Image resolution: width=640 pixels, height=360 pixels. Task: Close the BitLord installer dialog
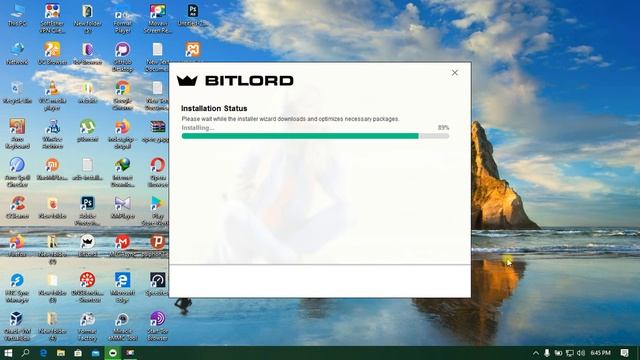click(x=455, y=73)
